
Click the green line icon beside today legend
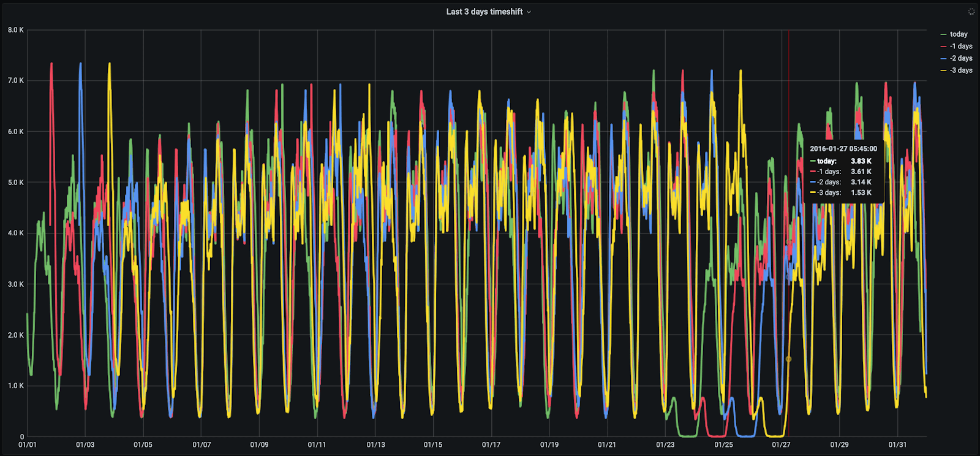coord(943,34)
